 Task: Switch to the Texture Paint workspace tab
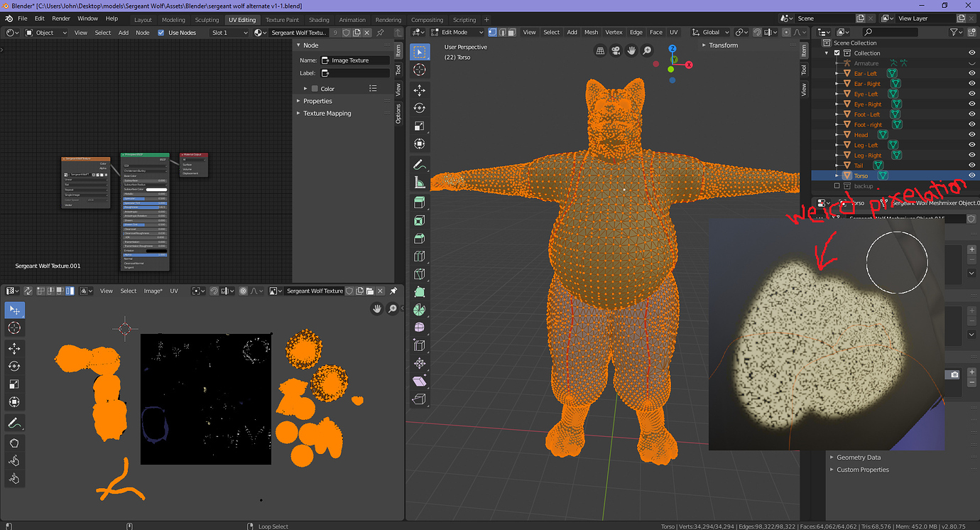pos(282,20)
